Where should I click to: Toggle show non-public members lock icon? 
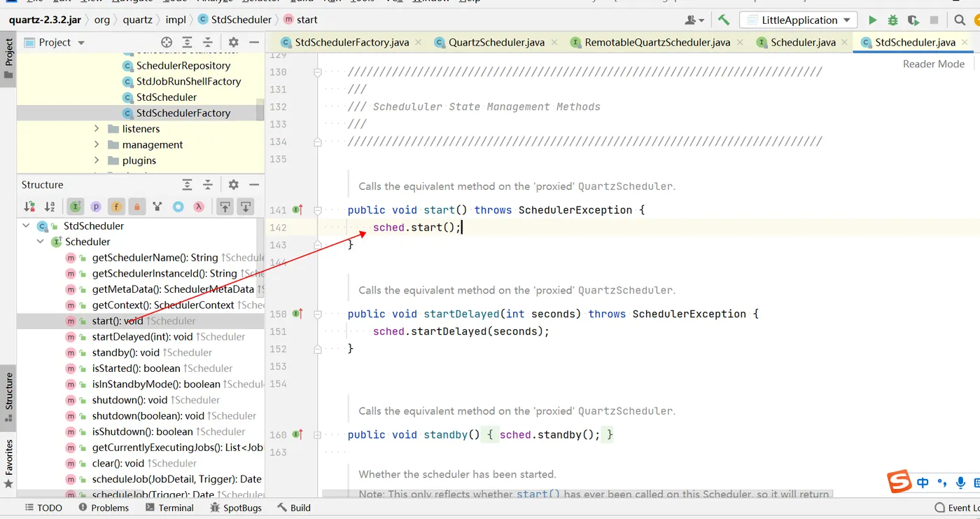[x=137, y=207]
